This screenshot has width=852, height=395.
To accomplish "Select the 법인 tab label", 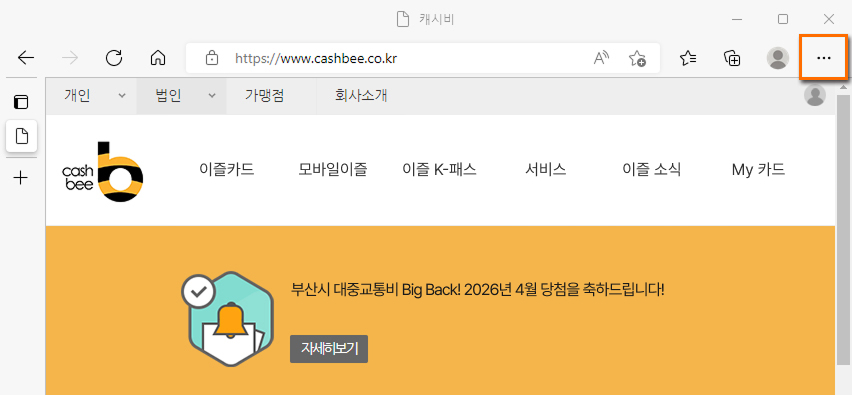I will click(x=168, y=96).
